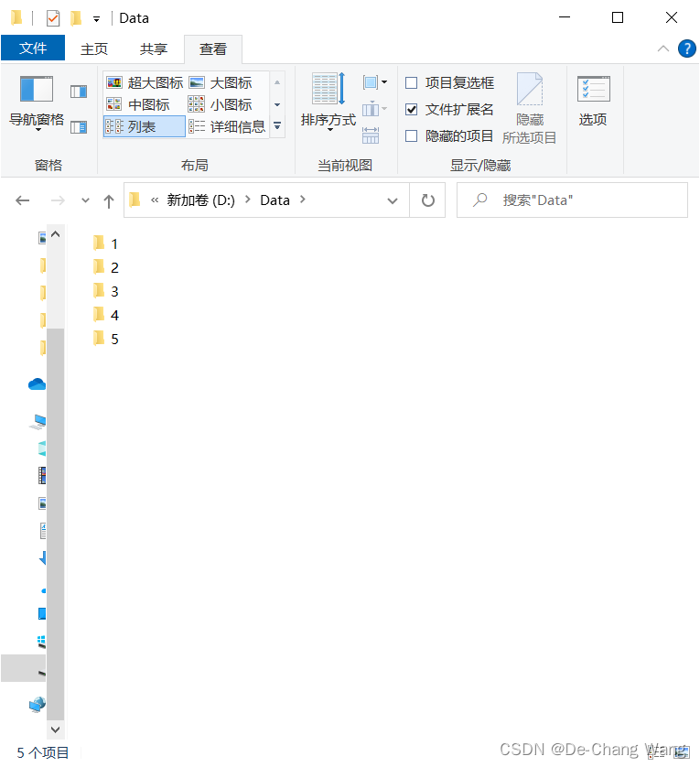This screenshot has height=767, width=700.
Task: Click 3D Objects icon in navigation pane
Action: point(42,448)
